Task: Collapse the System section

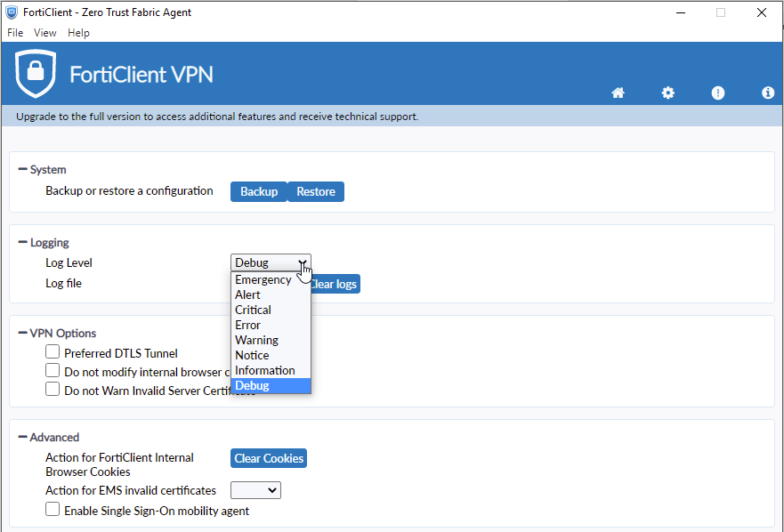Action: point(22,170)
